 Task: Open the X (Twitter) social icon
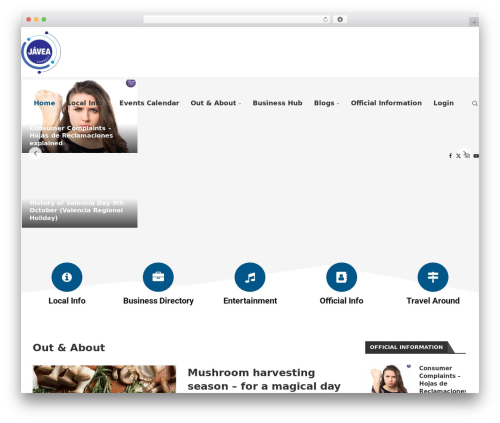click(x=458, y=156)
